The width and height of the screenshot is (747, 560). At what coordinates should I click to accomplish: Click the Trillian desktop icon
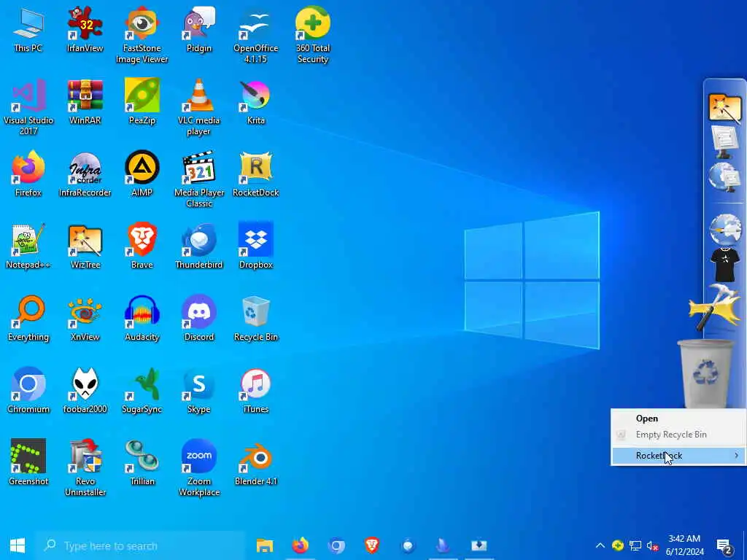pyautogui.click(x=142, y=463)
